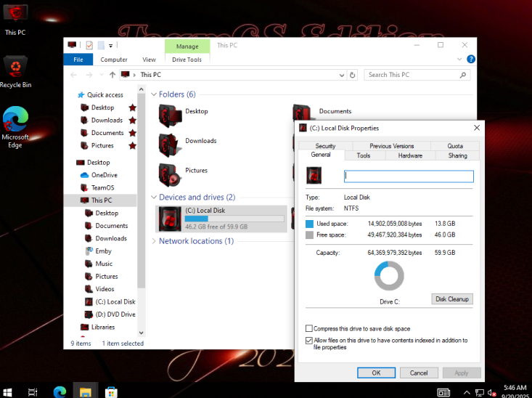The width and height of the screenshot is (532, 398).
Task: Open Microsoft Store from the taskbar
Action: pyautogui.click(x=111, y=392)
